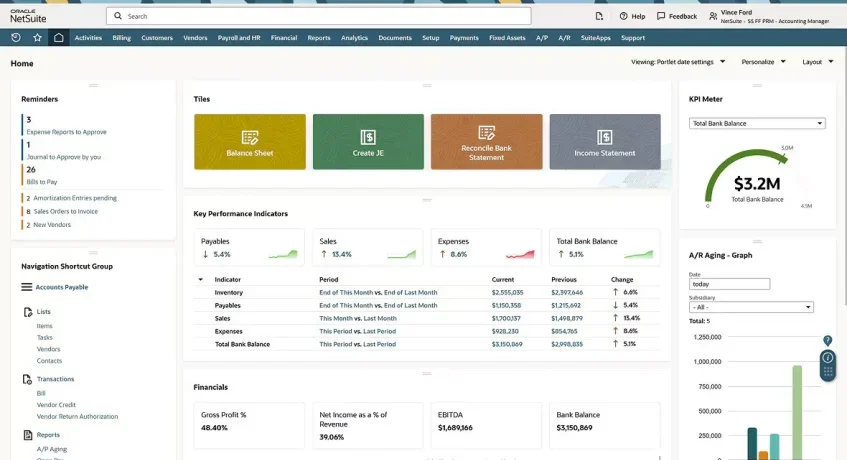Click the user role icon beside Vince Ford
This screenshot has height=460, width=847.
713,16
